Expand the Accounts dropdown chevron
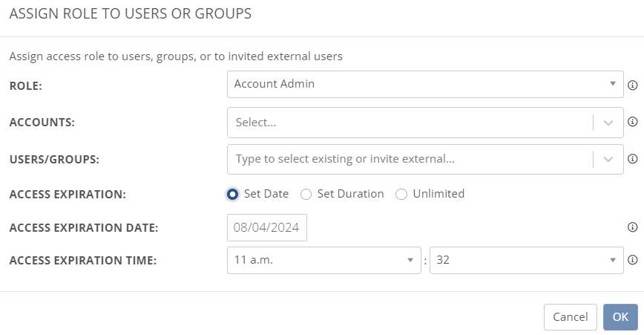Screen dimensions: 644x335 [x=608, y=123]
